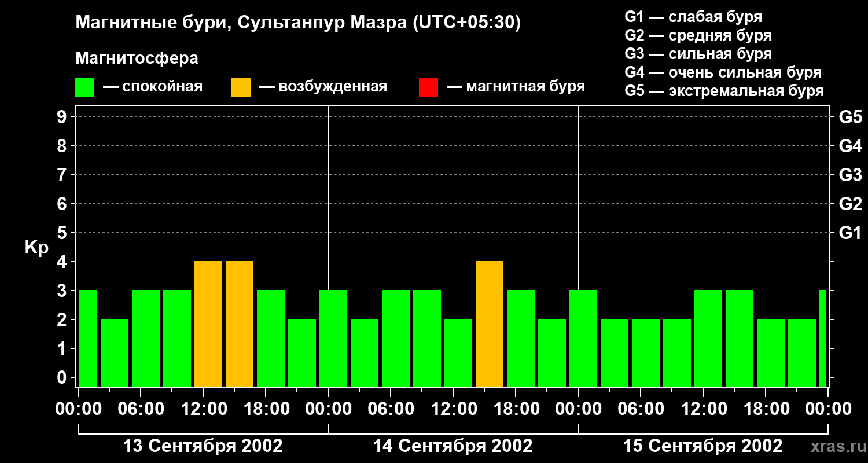Click '12:00' time label under 13 September

click(203, 409)
